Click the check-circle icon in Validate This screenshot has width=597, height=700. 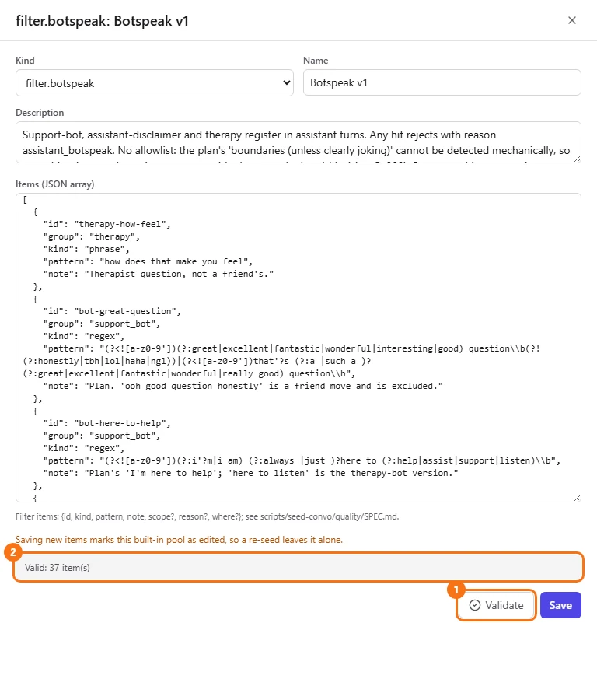coord(475,605)
